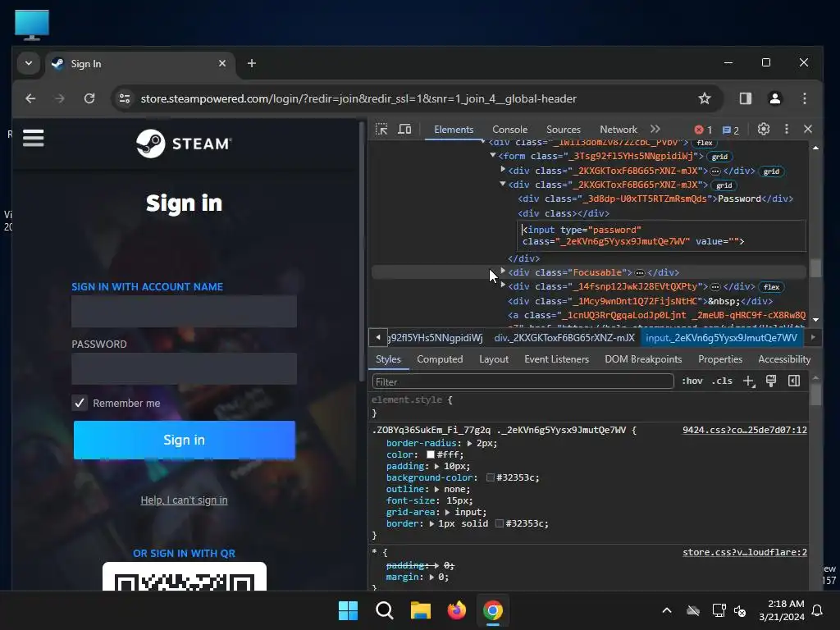Show more DevTools tabs via double chevron
The image size is (840, 630).
click(655, 129)
